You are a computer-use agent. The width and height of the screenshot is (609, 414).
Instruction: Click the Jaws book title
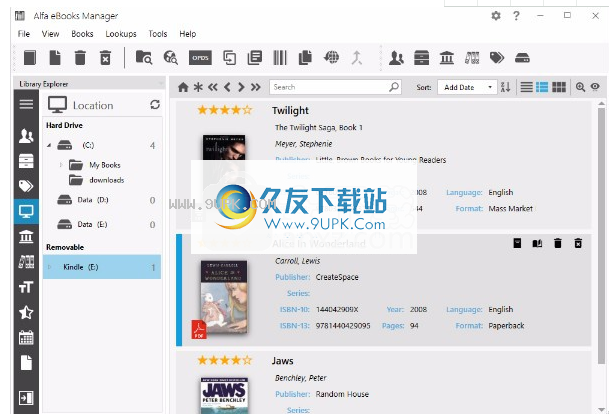pyautogui.click(x=282, y=361)
